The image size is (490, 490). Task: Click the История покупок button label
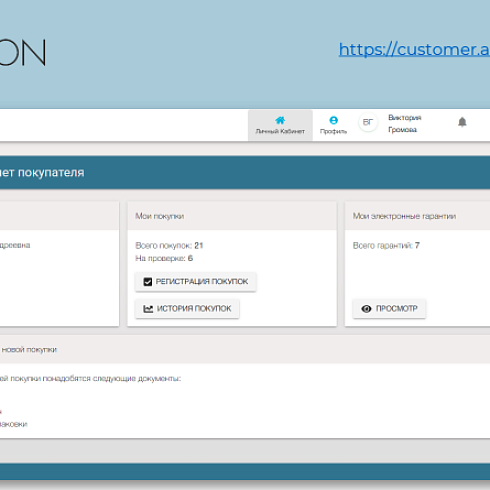(x=194, y=309)
